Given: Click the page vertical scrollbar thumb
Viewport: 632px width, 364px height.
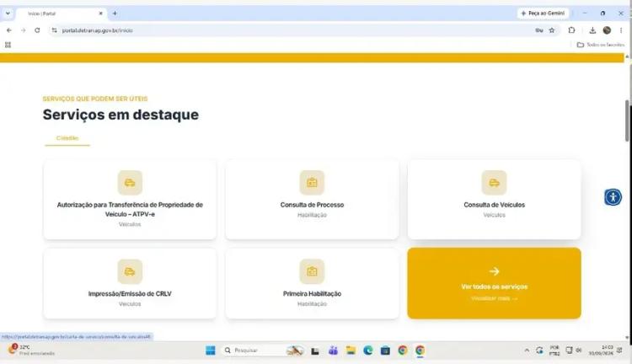Looking at the screenshot, I should click(627, 120).
